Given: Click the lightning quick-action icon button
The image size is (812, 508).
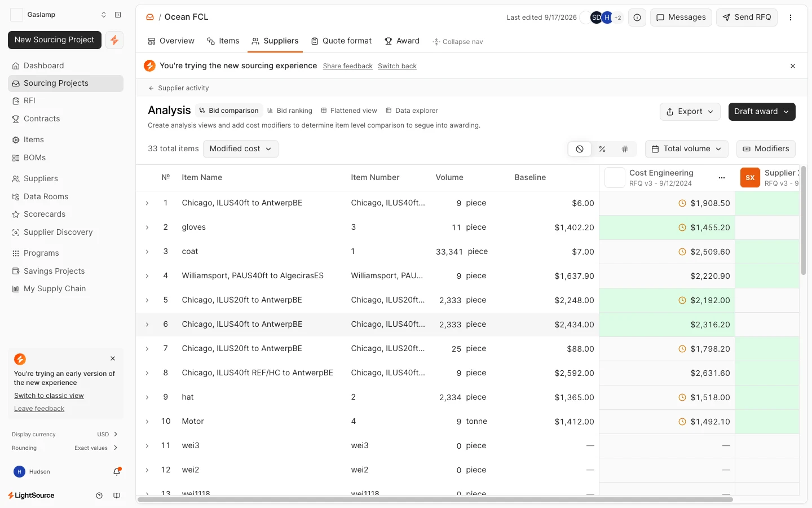Looking at the screenshot, I should pos(114,40).
